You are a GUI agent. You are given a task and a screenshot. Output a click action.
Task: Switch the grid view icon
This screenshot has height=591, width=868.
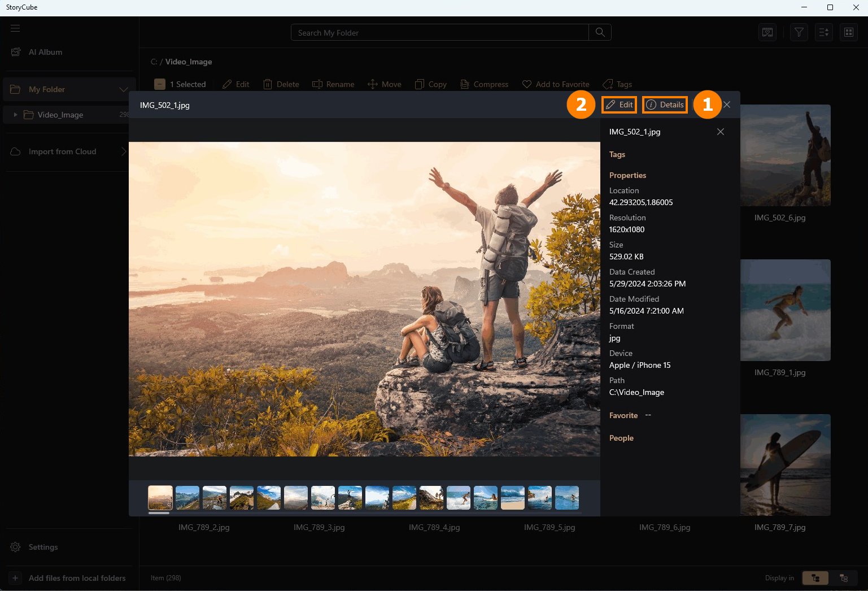pos(849,32)
